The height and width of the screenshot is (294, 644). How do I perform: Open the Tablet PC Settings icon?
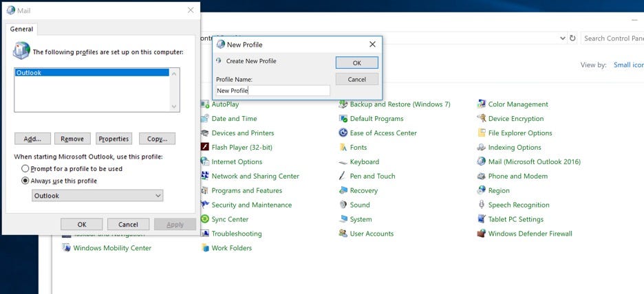coord(482,219)
